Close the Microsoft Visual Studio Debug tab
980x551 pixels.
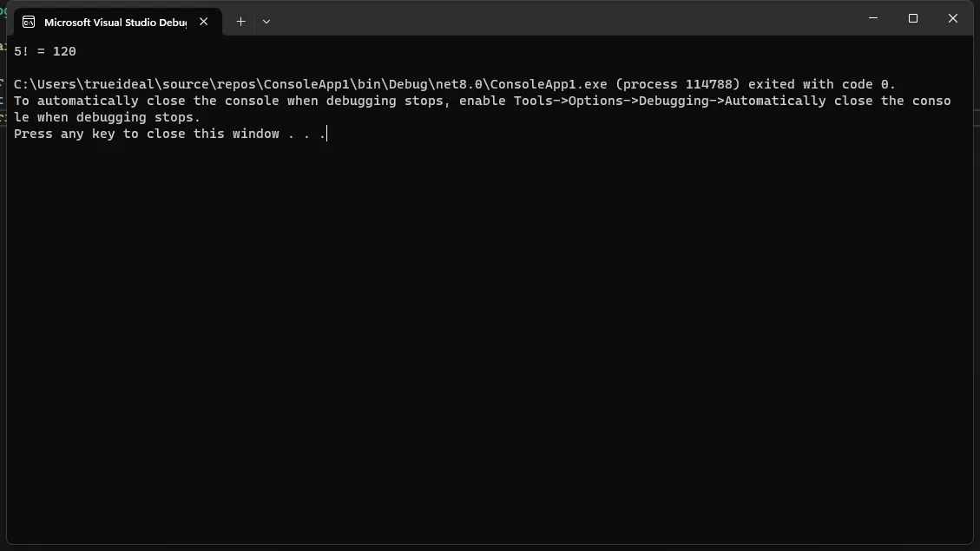click(x=204, y=22)
